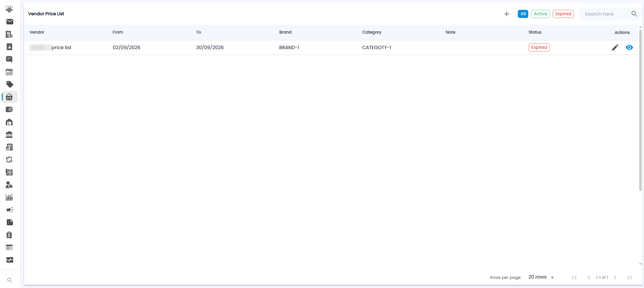Open the activity monitor pulse sidebar icon

10,260
